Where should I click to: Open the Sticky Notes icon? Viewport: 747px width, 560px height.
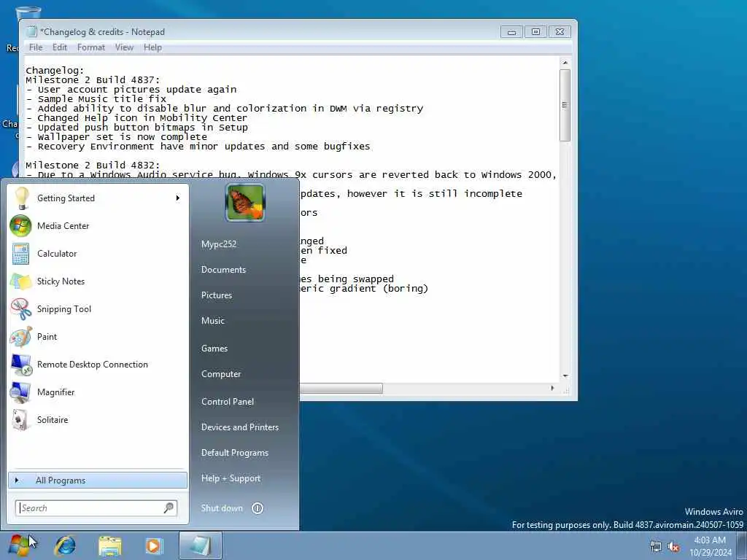pyautogui.click(x=20, y=281)
